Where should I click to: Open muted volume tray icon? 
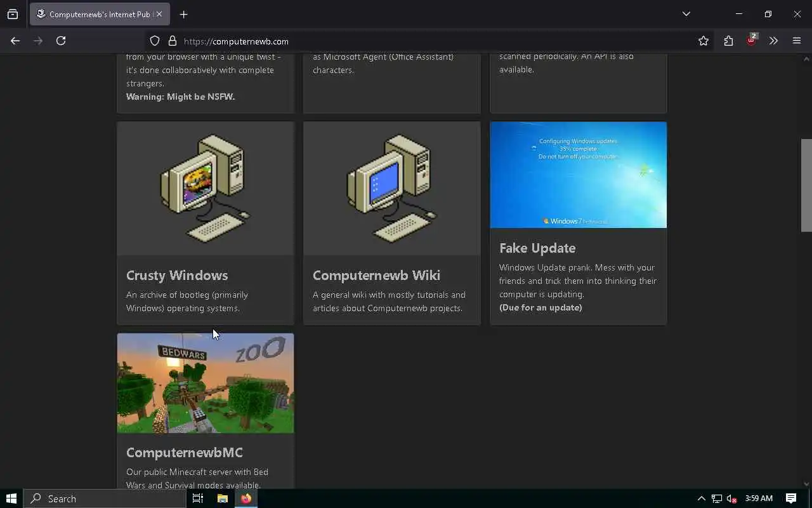click(731, 498)
